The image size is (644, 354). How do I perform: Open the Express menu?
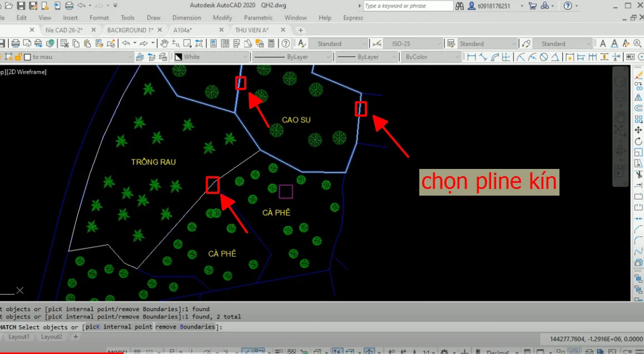coord(353,18)
